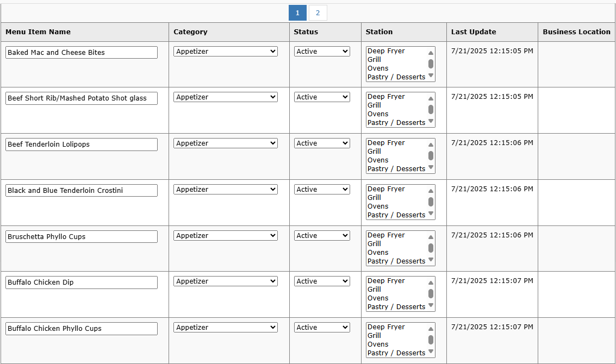
Task: Edit the Baked Mac and Cheese Bites name field
Action: (82, 53)
